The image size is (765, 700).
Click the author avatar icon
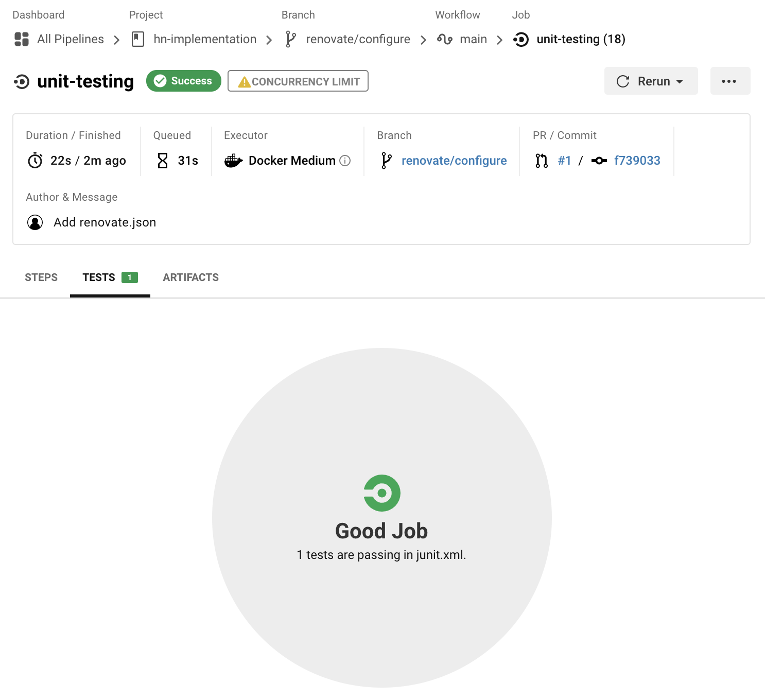[x=35, y=222]
